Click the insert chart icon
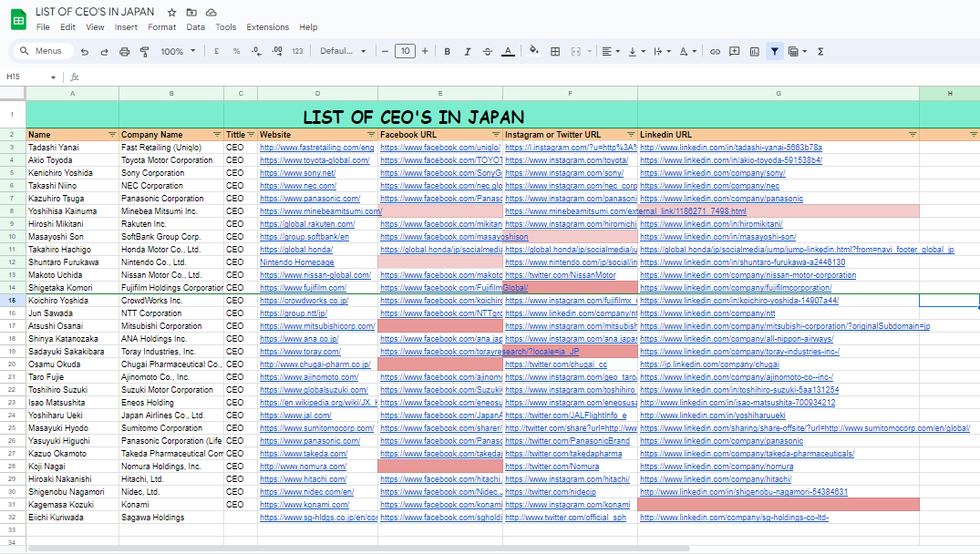Screen dimensions: 980x554 755,51
